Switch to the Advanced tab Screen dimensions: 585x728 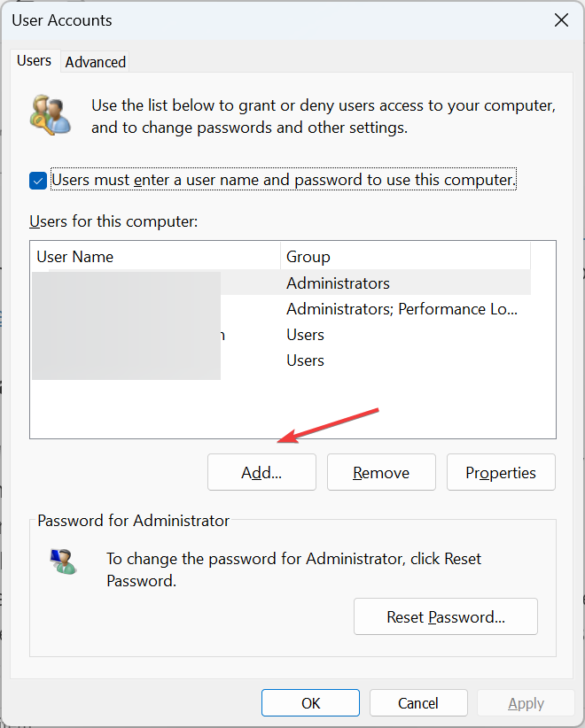(95, 62)
